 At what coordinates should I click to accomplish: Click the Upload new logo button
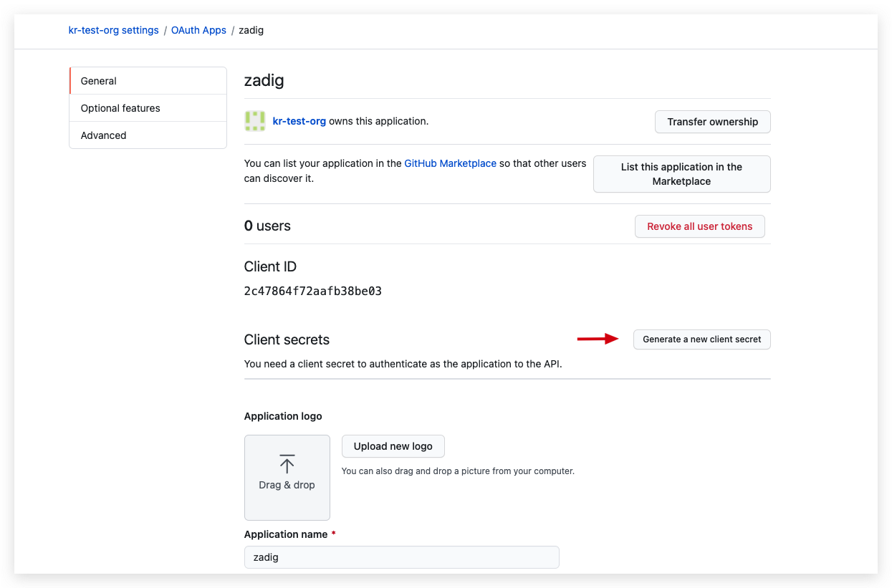[x=393, y=446]
